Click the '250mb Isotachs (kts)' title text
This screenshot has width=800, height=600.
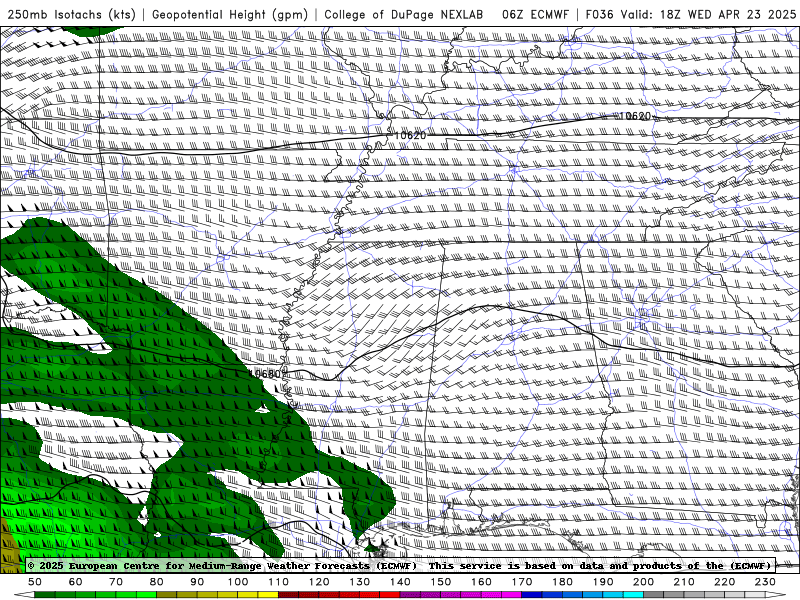72,14
